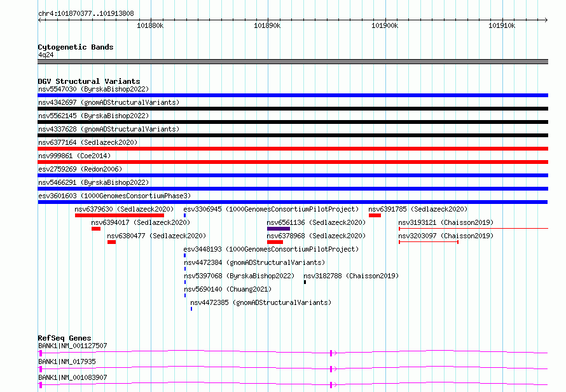Click Cytogenetic Bands track title
566x392 pixels.
76,47
